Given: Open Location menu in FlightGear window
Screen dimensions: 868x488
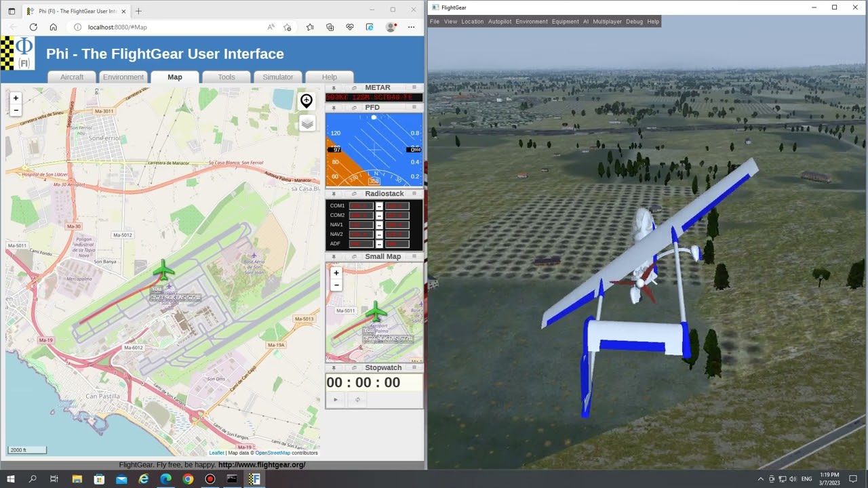Looking at the screenshot, I should pyautogui.click(x=473, y=22).
